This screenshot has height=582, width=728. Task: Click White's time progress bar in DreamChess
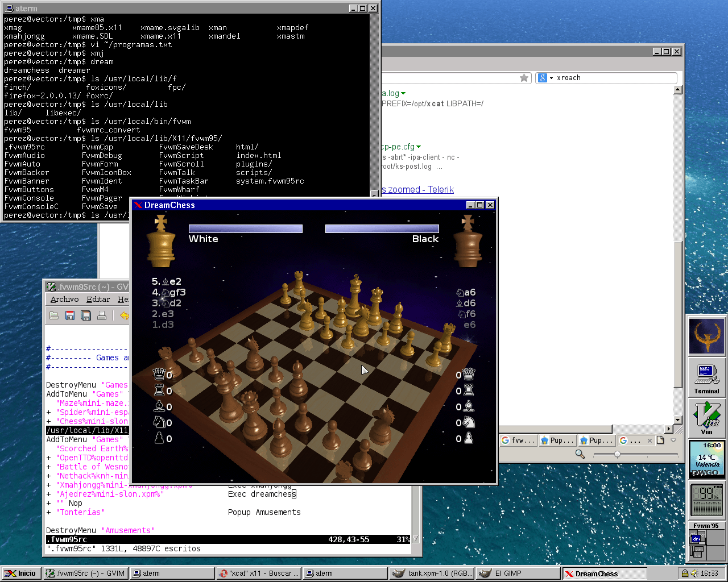click(x=246, y=228)
